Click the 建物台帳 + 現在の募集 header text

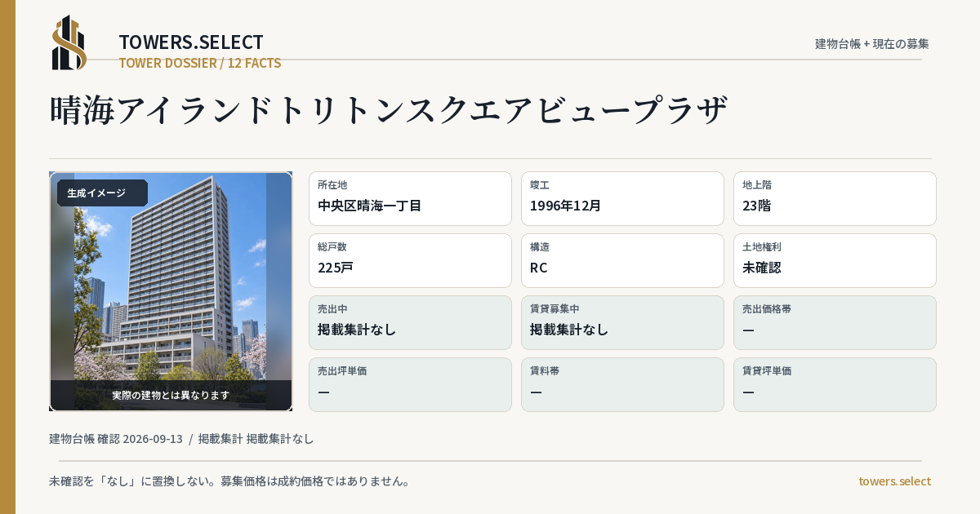coord(872,43)
